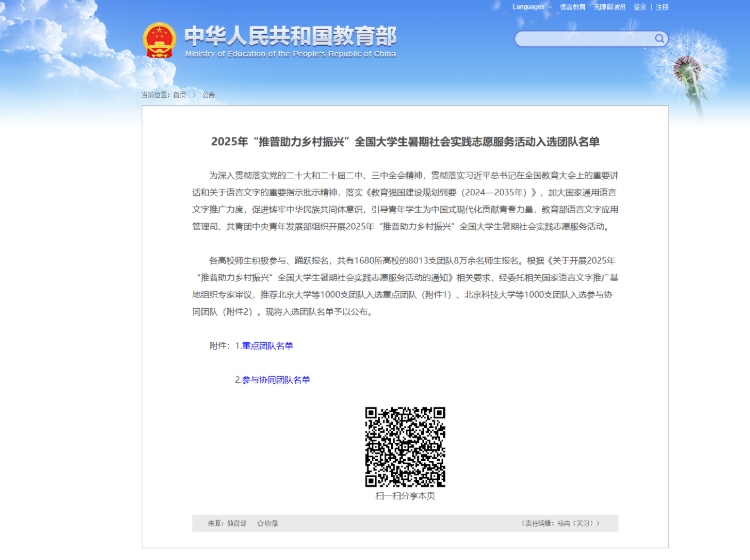Open attachment 1 重点团队名单
This screenshot has width=750, height=560.
pyautogui.click(x=267, y=345)
